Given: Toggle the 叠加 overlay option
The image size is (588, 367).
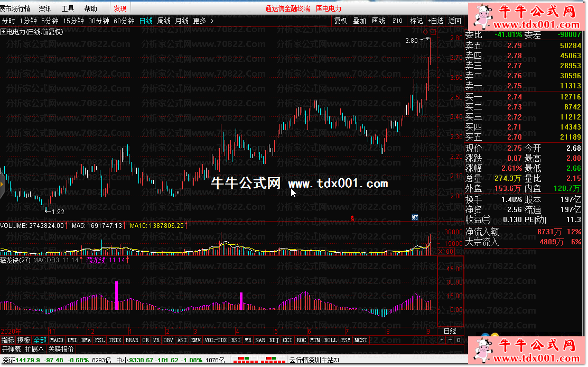Looking at the screenshot, I should pos(359,21).
